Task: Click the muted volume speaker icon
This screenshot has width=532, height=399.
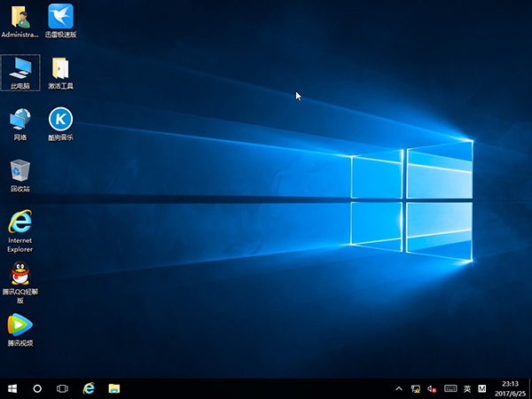Action: click(x=433, y=388)
